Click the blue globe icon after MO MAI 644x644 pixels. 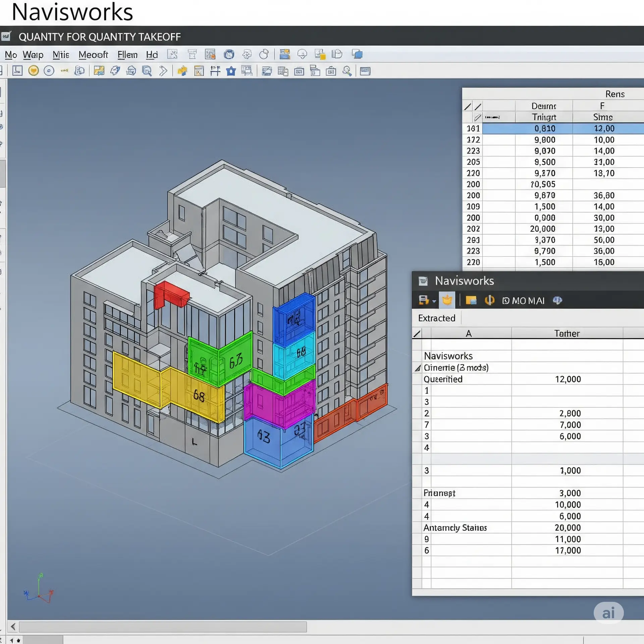(x=557, y=300)
